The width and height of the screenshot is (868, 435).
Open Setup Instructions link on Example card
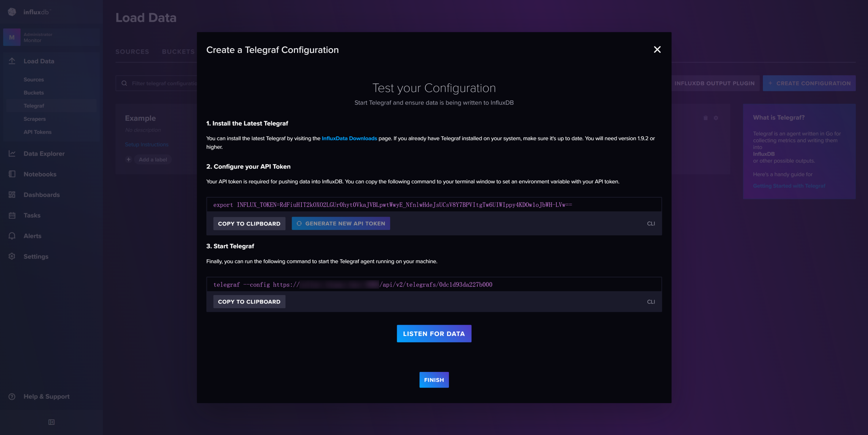[146, 144]
